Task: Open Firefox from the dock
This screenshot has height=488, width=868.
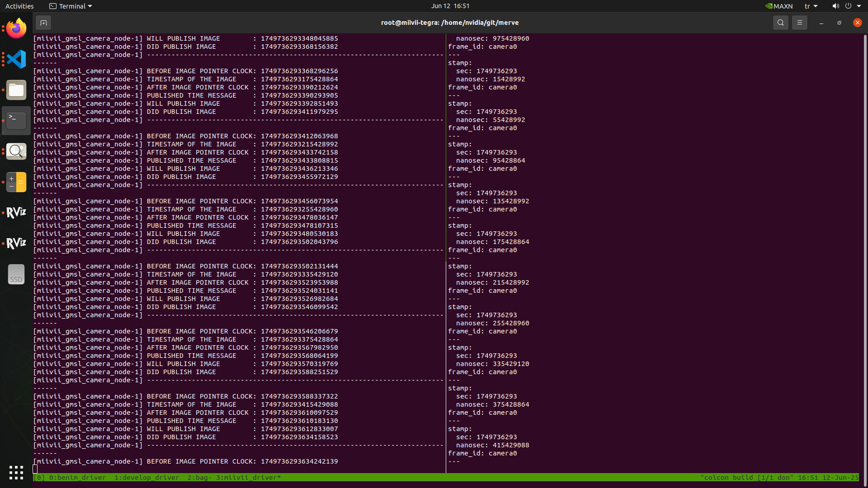Action: [16, 28]
